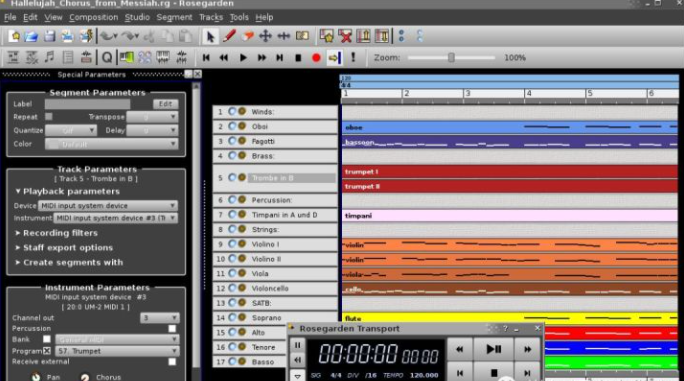Delete track with red X icon
The height and width of the screenshot is (381, 684).
point(345,36)
